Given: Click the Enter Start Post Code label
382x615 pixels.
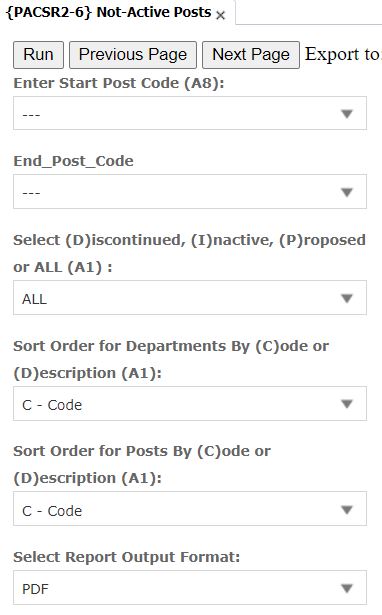Looking at the screenshot, I should coord(119,84).
